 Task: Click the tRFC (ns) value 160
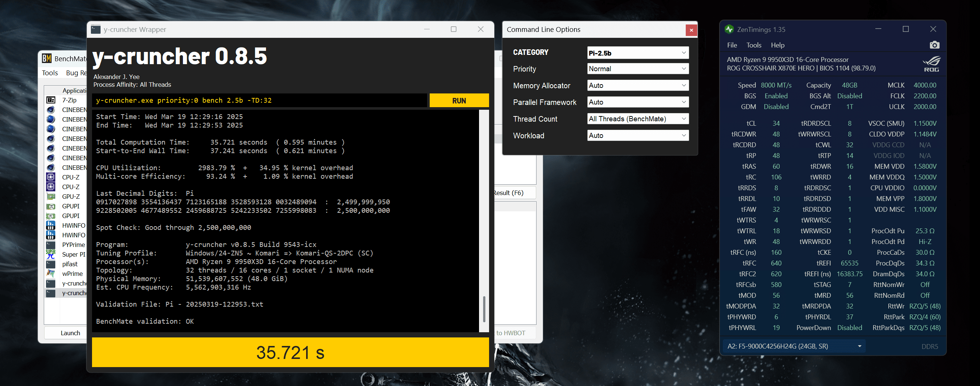pyautogui.click(x=776, y=252)
